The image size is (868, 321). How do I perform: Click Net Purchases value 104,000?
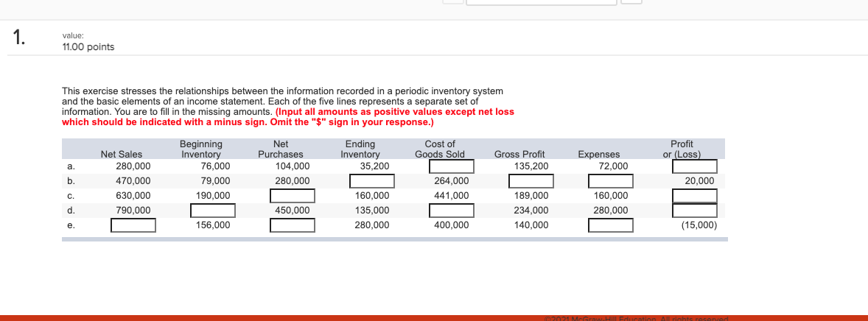tap(293, 166)
